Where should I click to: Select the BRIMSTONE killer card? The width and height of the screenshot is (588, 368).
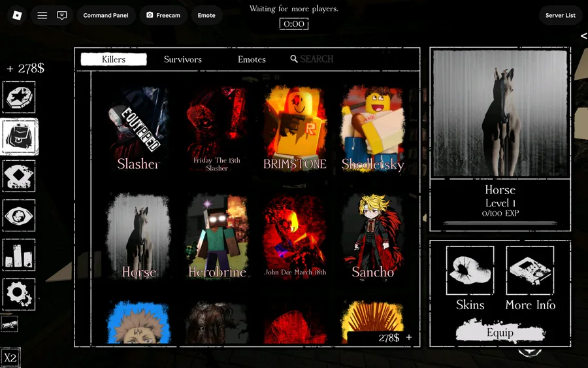(x=295, y=129)
